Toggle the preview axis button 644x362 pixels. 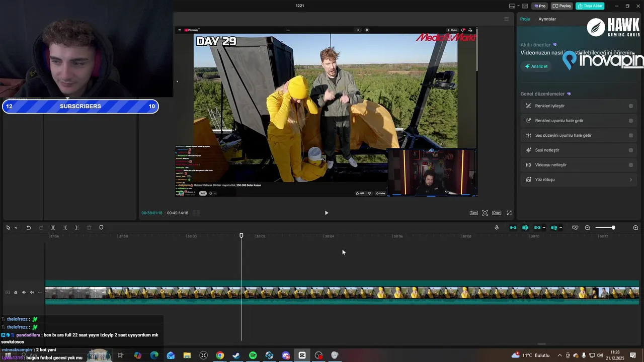click(x=554, y=228)
